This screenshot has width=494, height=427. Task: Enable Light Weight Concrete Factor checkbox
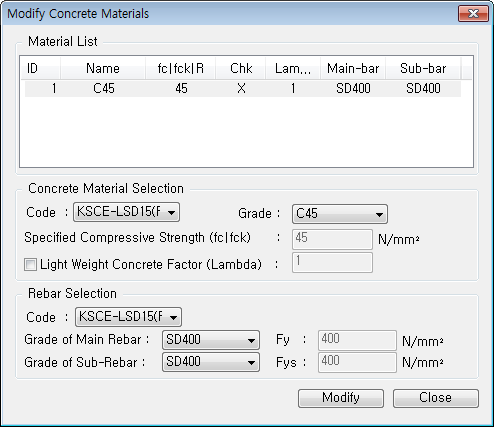(30, 265)
